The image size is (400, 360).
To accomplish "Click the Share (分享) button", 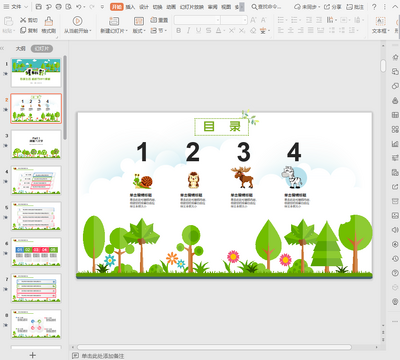I will (x=333, y=7).
